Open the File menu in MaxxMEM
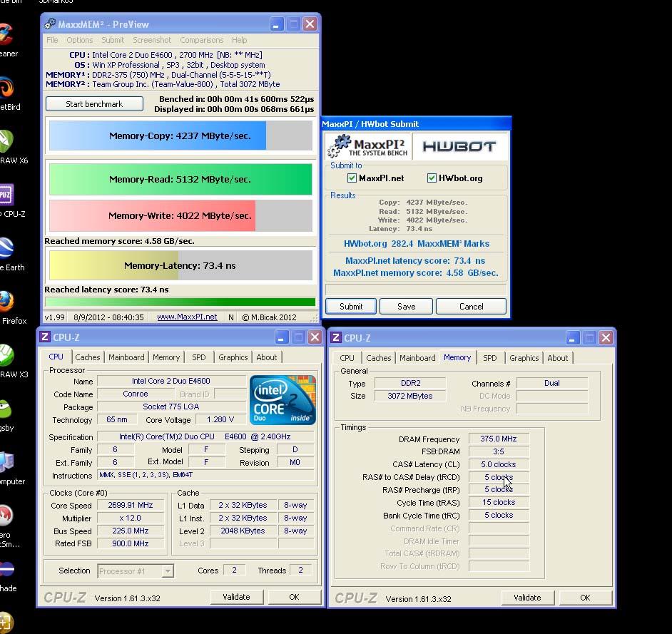Screen dimensions: 672x634 point(52,40)
